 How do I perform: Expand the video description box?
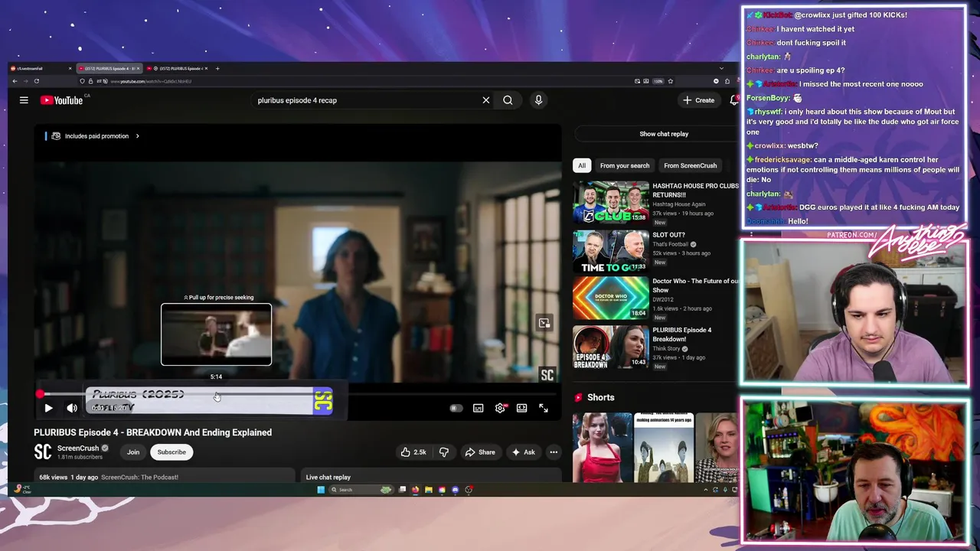click(164, 477)
